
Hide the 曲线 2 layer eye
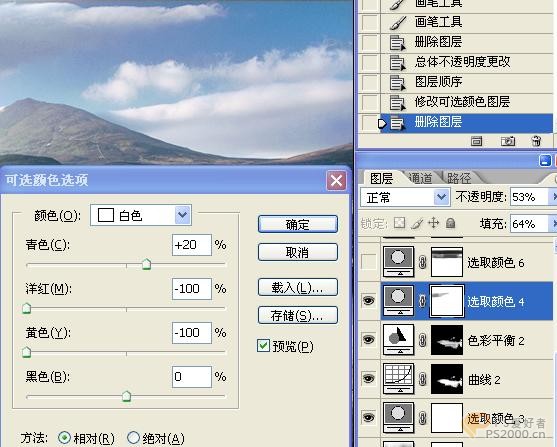368,378
